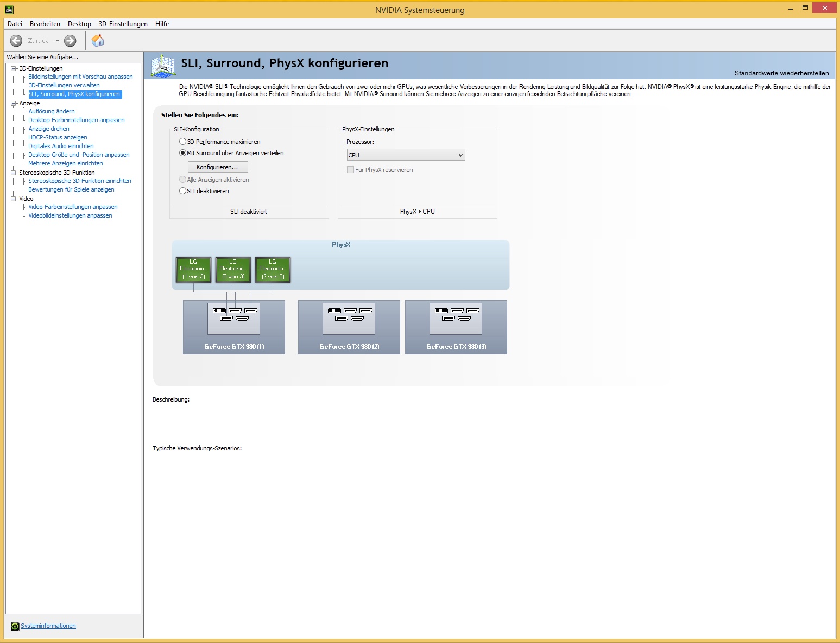Image resolution: width=840 pixels, height=643 pixels.
Task: Collapse the Video tree node
Action: [14, 199]
